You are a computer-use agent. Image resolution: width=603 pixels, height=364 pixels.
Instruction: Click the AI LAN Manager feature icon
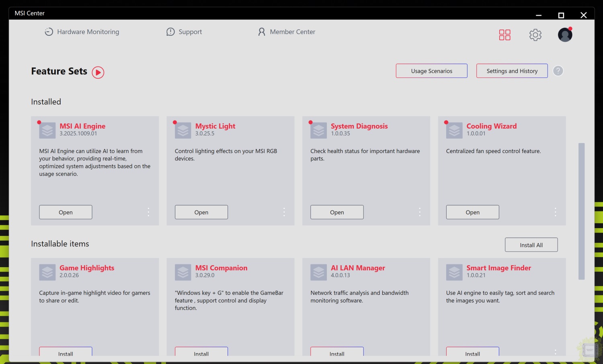[318, 272]
